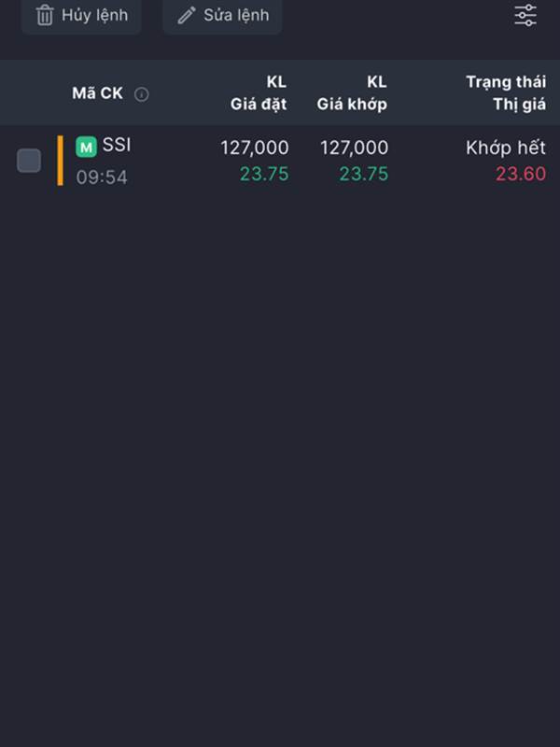
Task: Click the order time 09:54
Action: pos(102,177)
